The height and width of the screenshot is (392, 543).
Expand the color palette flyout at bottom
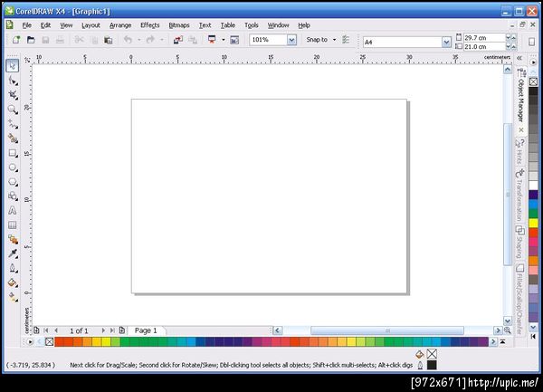click(502, 342)
